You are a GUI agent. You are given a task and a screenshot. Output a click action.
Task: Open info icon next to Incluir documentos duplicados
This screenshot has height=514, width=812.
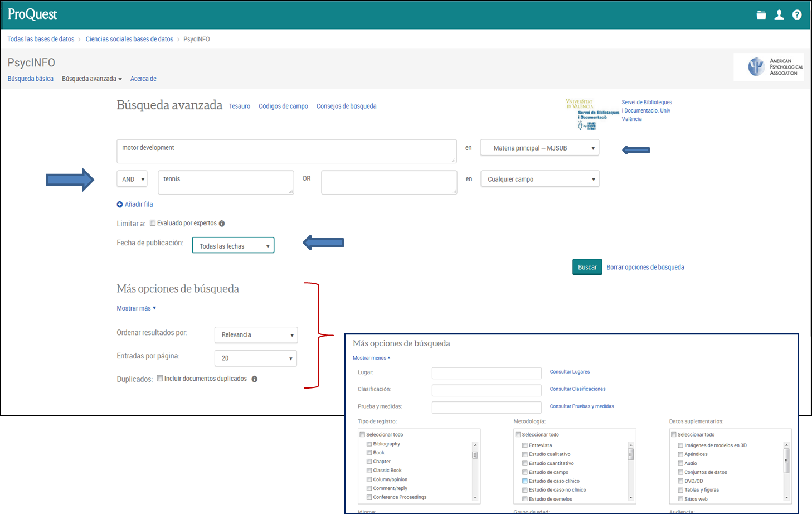254,379
